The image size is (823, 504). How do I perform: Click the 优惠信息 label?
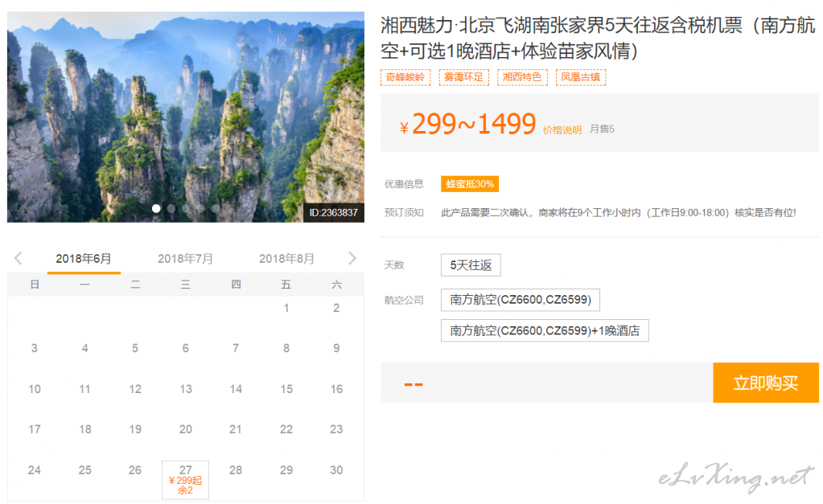pos(404,184)
